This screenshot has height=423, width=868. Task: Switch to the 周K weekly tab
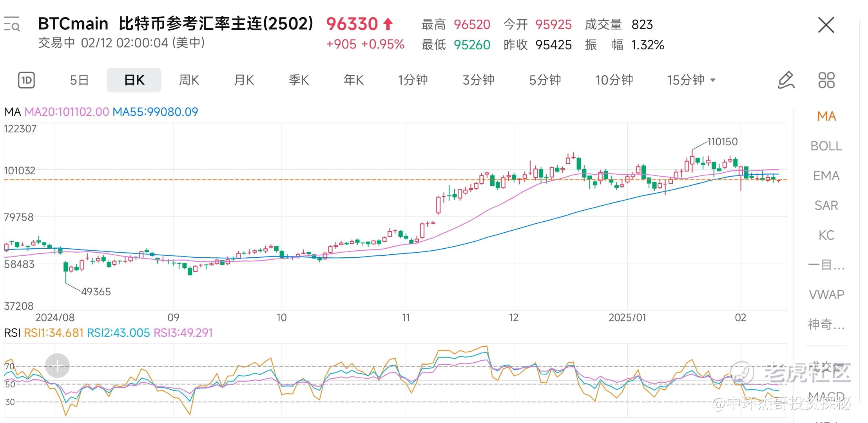coord(189,80)
